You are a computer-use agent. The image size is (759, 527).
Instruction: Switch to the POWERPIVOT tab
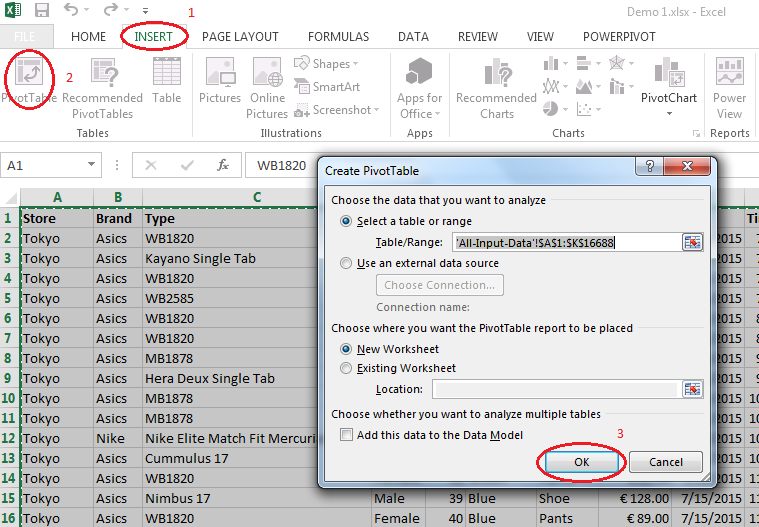(619, 37)
